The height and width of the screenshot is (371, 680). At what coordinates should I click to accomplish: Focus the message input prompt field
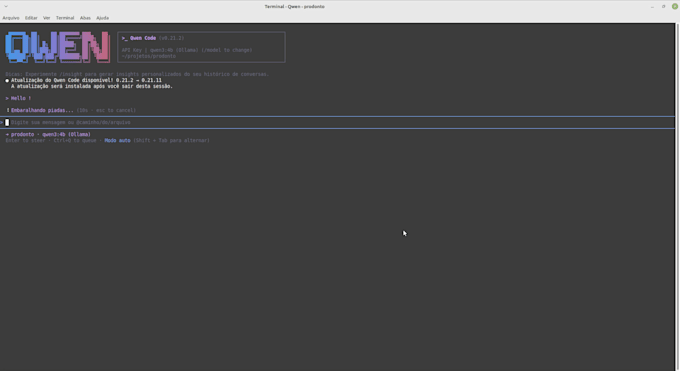pos(337,122)
